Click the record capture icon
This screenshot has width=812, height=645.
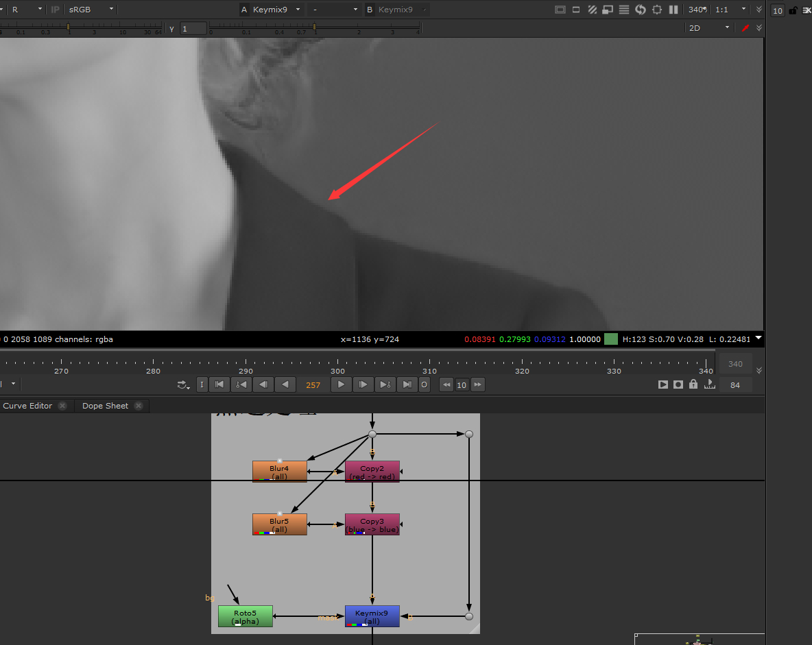pyautogui.click(x=678, y=385)
